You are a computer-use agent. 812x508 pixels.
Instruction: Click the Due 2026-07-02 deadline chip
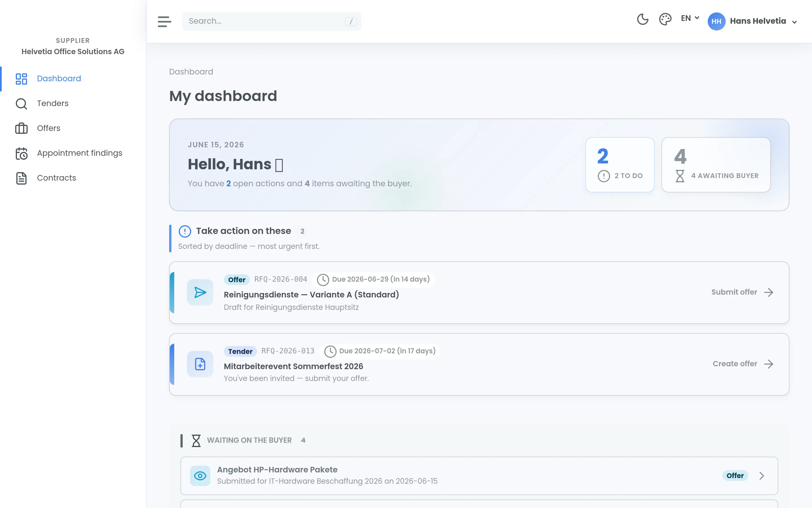[x=379, y=351]
